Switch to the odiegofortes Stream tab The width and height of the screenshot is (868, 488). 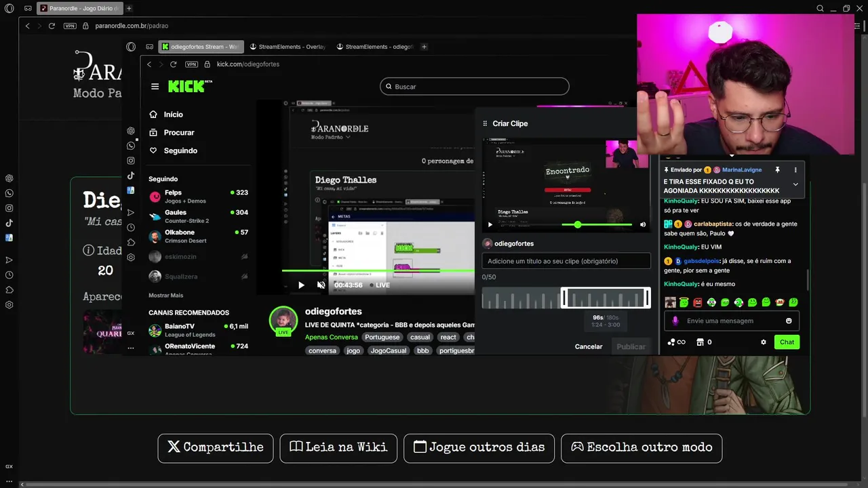click(x=199, y=47)
